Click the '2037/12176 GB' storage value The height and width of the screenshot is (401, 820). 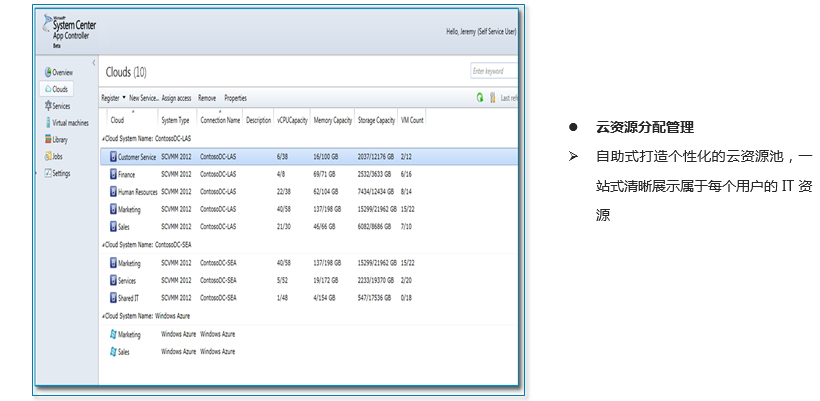point(377,157)
